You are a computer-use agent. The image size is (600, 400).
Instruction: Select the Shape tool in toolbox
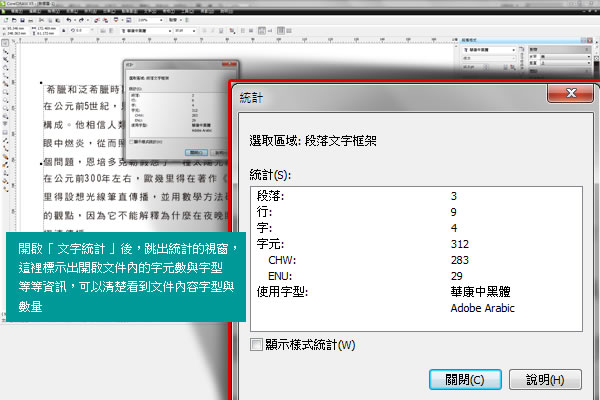tap(5, 51)
